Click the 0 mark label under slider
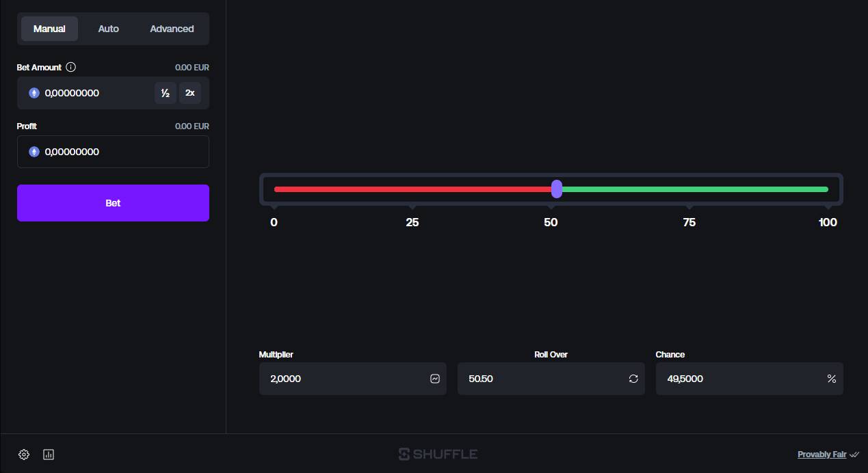This screenshot has height=473, width=868. [274, 222]
